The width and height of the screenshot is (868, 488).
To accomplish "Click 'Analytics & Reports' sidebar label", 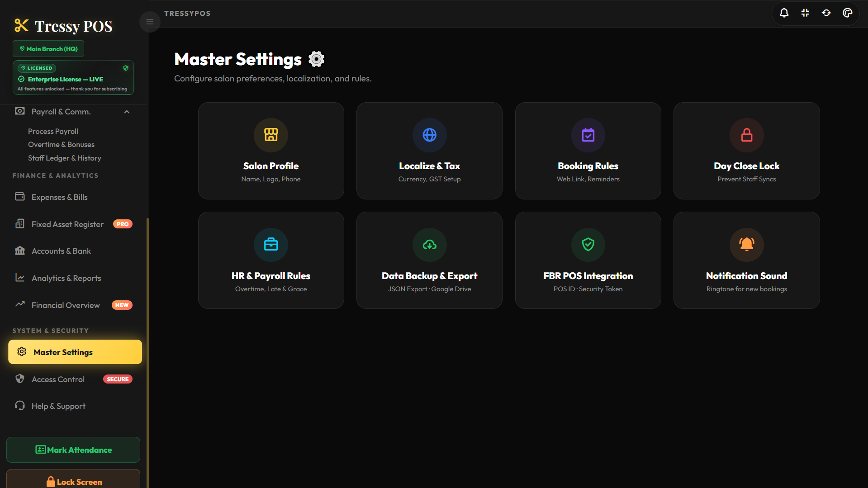I will tap(66, 278).
